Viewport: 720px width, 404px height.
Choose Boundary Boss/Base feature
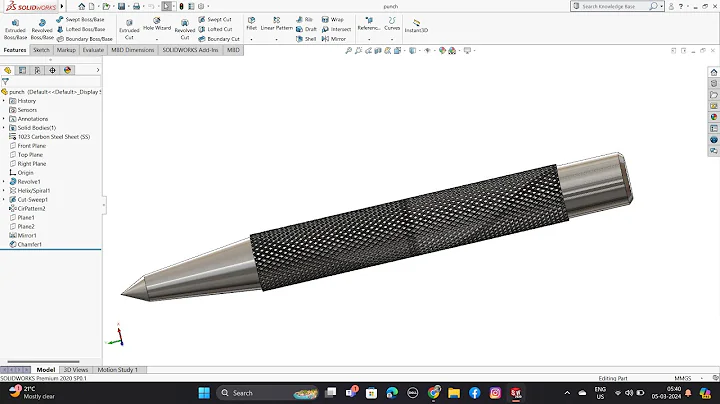84,39
